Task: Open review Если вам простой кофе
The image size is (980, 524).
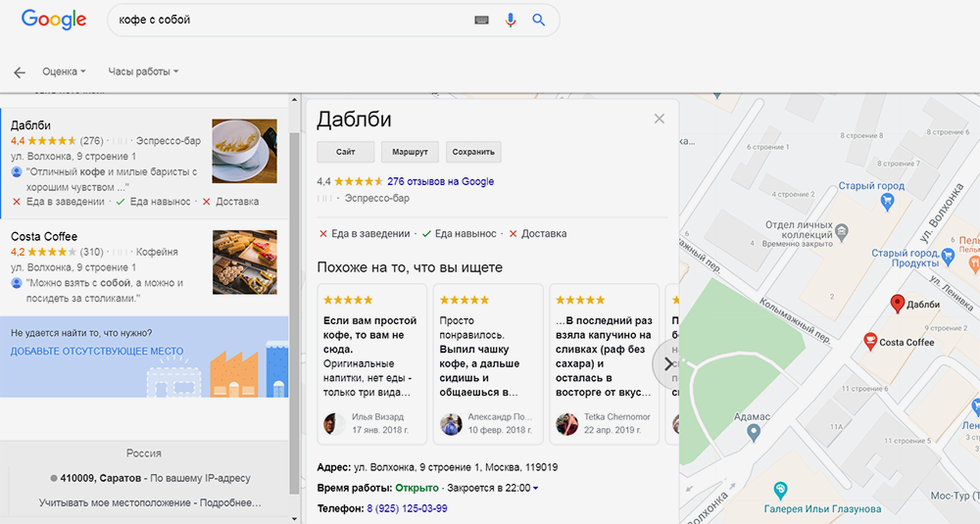Action: [371, 364]
